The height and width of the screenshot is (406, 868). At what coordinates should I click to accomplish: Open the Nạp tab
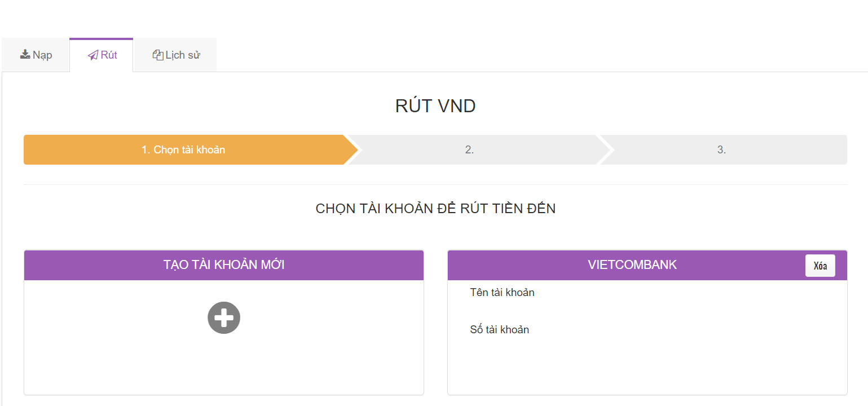(x=36, y=55)
